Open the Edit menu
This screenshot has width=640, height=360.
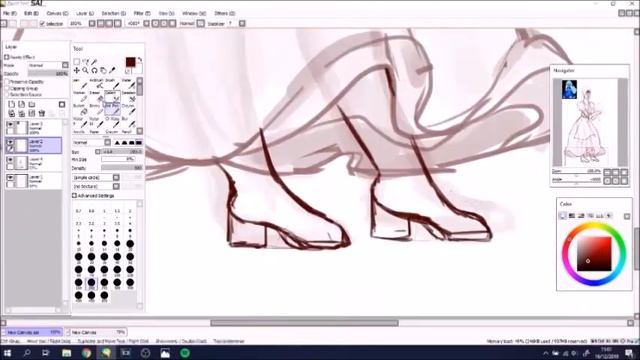pyautogui.click(x=31, y=13)
